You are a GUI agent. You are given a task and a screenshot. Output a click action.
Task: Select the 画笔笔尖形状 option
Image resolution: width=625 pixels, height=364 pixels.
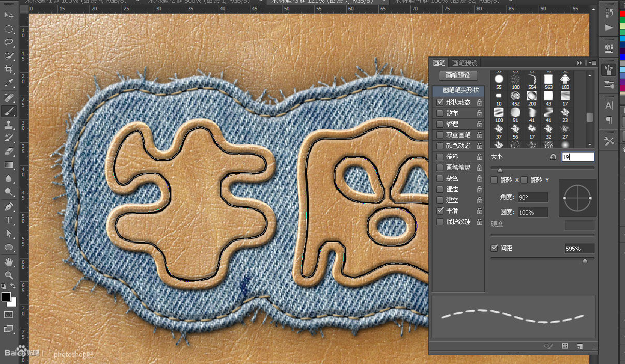click(x=459, y=90)
